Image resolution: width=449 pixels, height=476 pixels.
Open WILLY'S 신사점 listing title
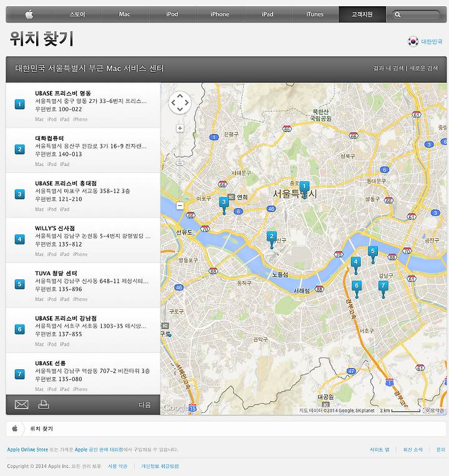[x=55, y=228]
